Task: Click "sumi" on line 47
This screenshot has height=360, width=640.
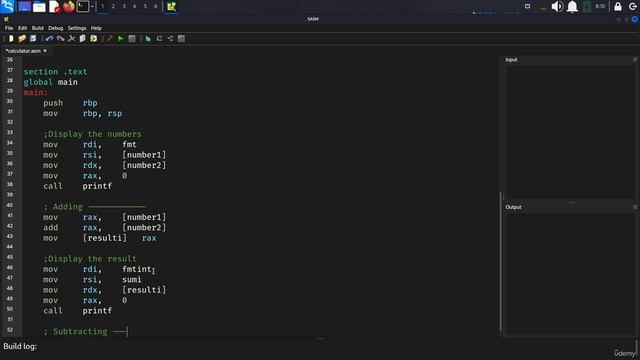Action: point(131,280)
